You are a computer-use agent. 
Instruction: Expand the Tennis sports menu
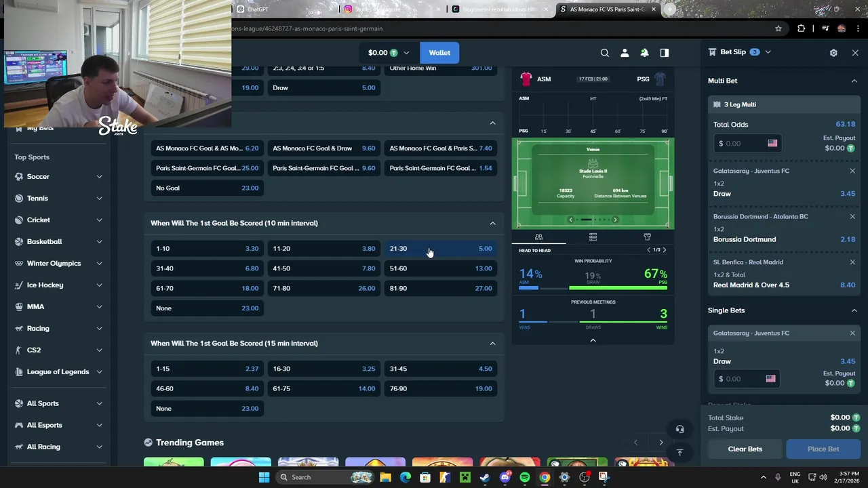click(x=99, y=198)
